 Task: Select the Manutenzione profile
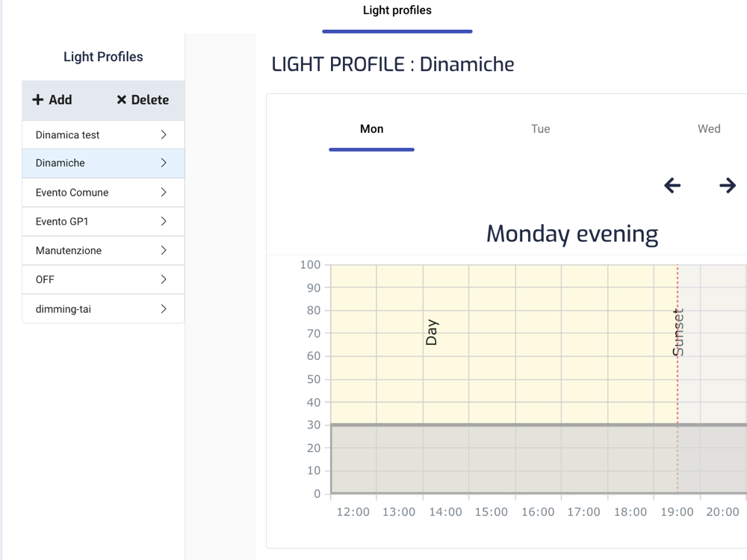pyautogui.click(x=103, y=250)
